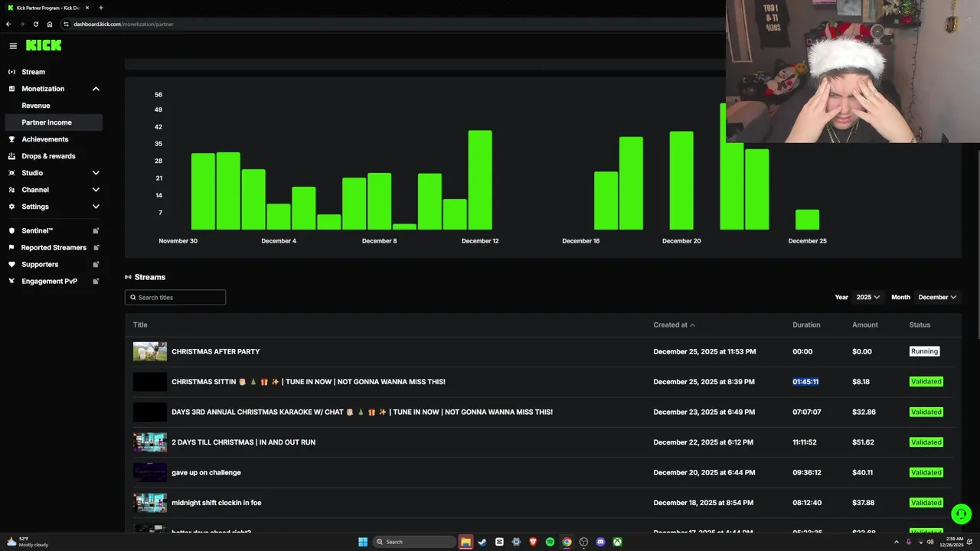
Task: Click the Channel people icon
Action: tap(11, 190)
